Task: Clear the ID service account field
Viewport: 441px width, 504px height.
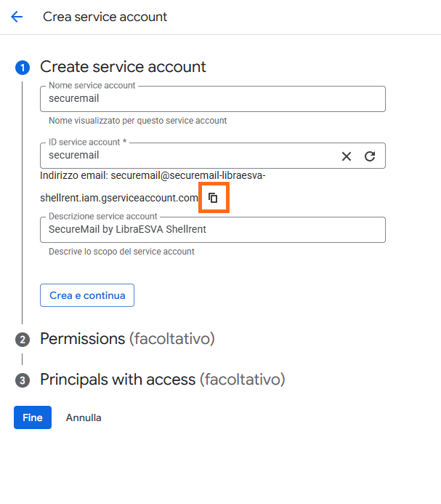Action: click(347, 156)
